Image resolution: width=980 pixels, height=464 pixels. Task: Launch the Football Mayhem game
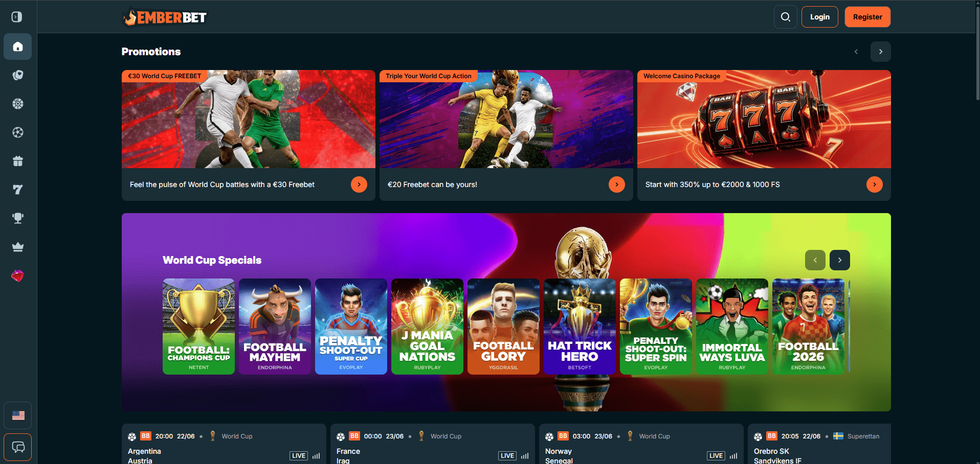275,327
